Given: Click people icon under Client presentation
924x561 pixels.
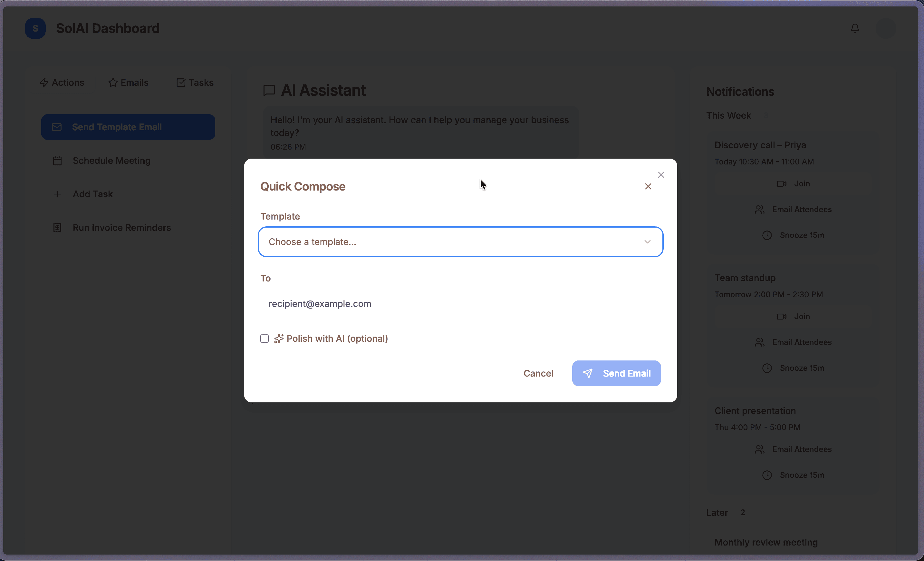Looking at the screenshot, I should tap(760, 449).
